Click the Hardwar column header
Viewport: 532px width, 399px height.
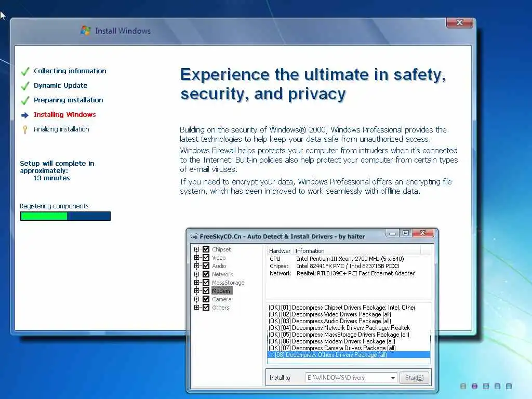coord(280,251)
